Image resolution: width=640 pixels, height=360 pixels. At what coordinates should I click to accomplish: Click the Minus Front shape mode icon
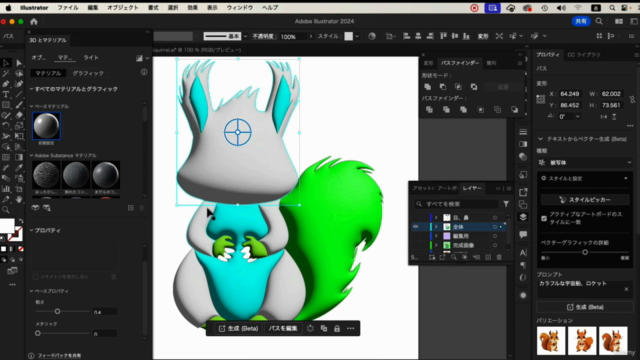pos(443,87)
